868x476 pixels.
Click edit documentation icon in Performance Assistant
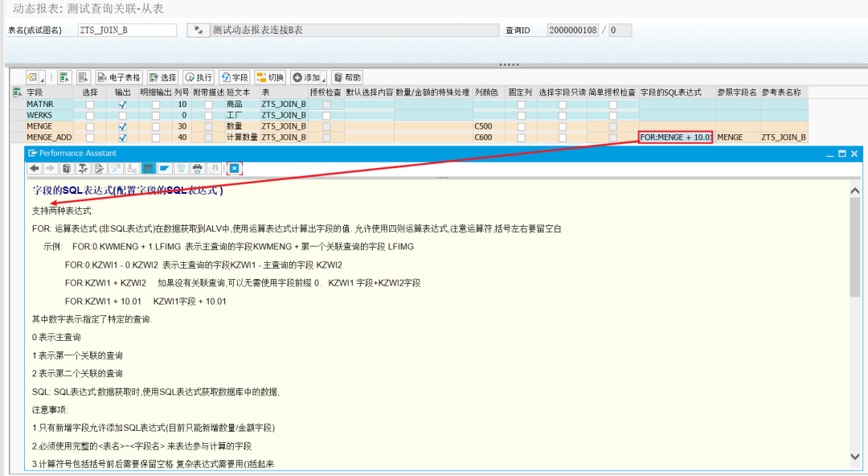tap(99, 169)
